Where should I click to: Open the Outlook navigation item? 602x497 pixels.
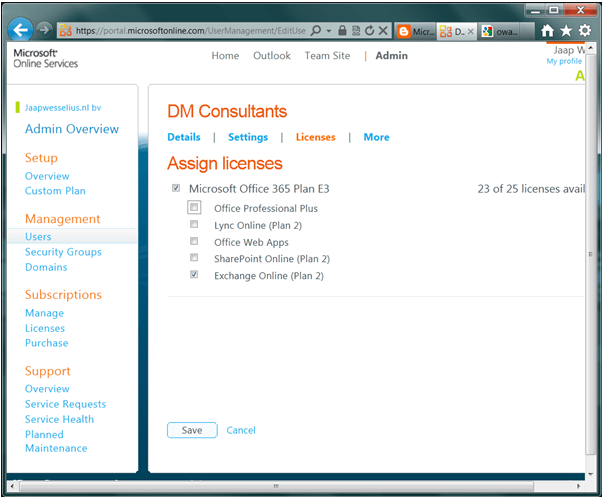[272, 56]
